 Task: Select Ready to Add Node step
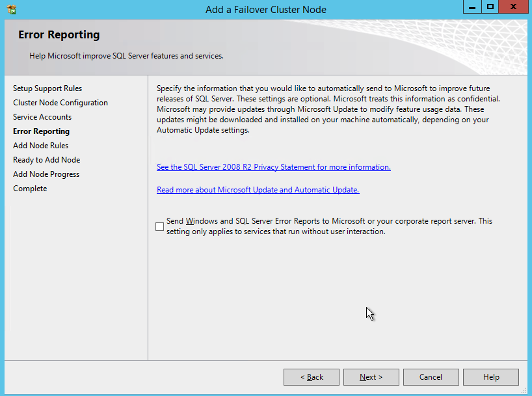46,160
